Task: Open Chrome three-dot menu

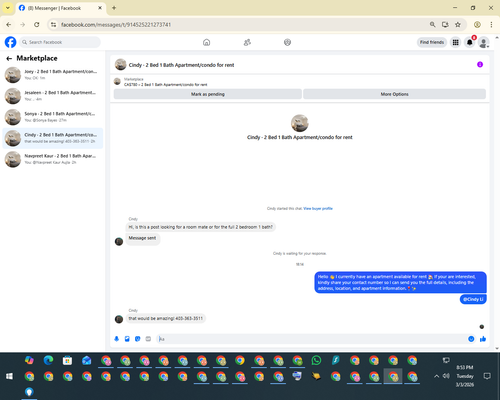Action: (x=491, y=25)
